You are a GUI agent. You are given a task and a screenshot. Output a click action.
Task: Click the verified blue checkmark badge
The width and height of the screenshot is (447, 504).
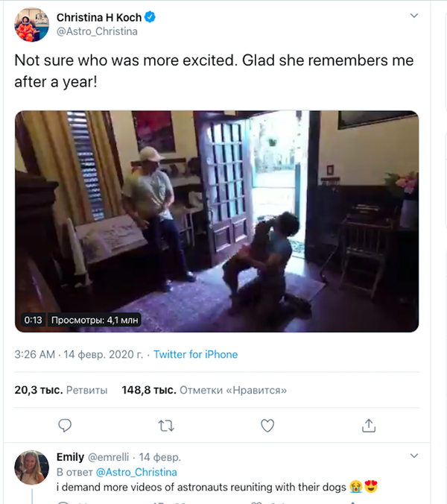tap(161, 17)
